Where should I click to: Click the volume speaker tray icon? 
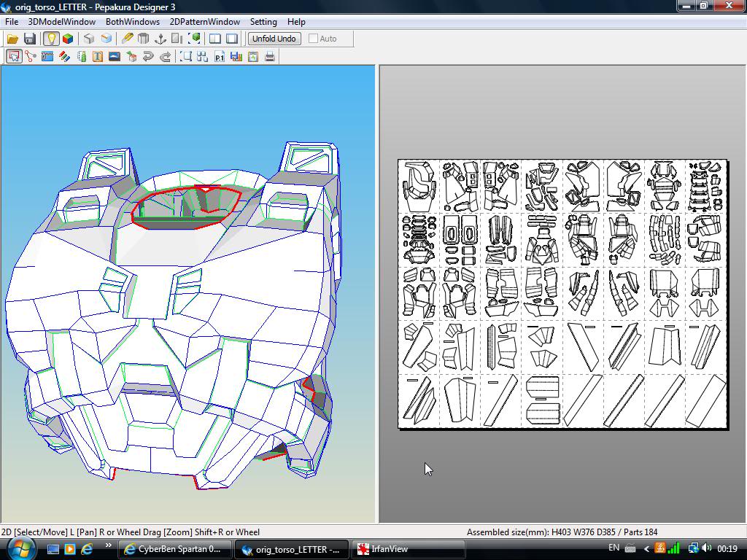coord(706,548)
